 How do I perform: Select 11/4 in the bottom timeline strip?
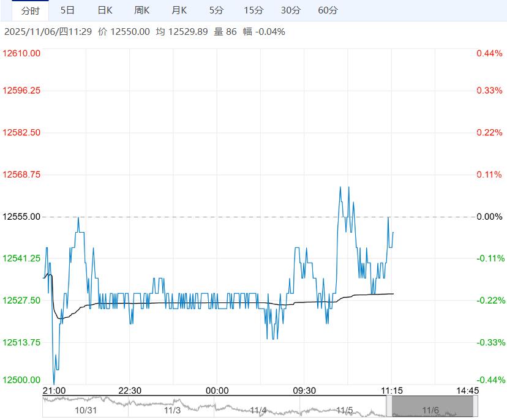(x=258, y=410)
